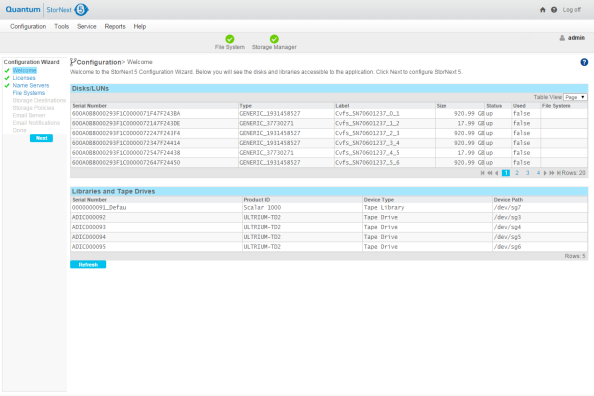Select Welcome in Configuration Wizard

pyautogui.click(x=25, y=70)
